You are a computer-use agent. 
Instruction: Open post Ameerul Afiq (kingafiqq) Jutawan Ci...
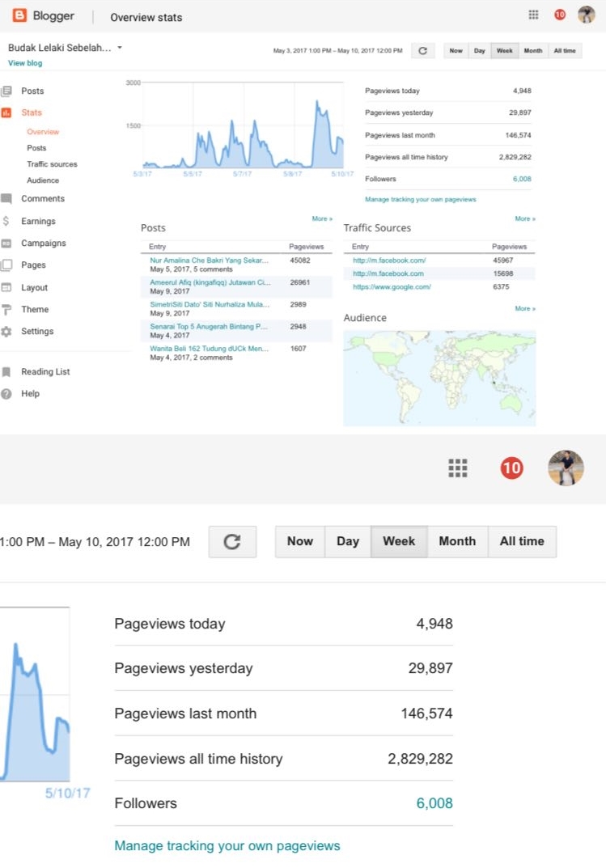[x=210, y=282]
